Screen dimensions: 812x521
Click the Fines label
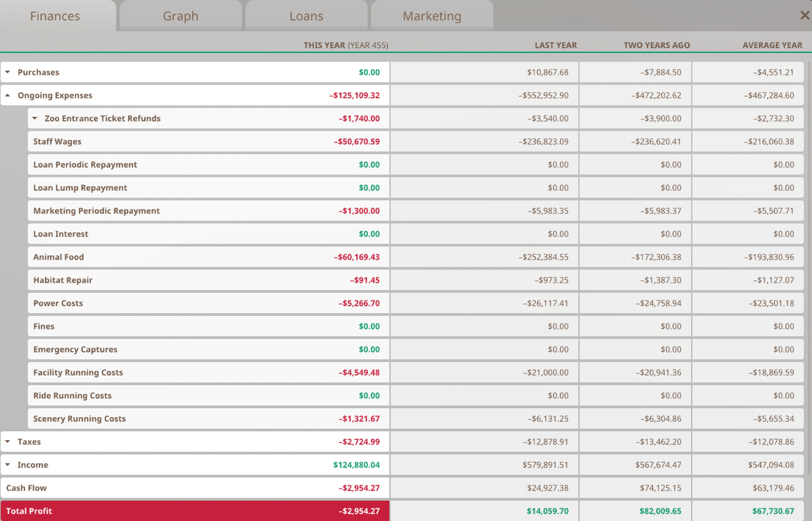[44, 326]
